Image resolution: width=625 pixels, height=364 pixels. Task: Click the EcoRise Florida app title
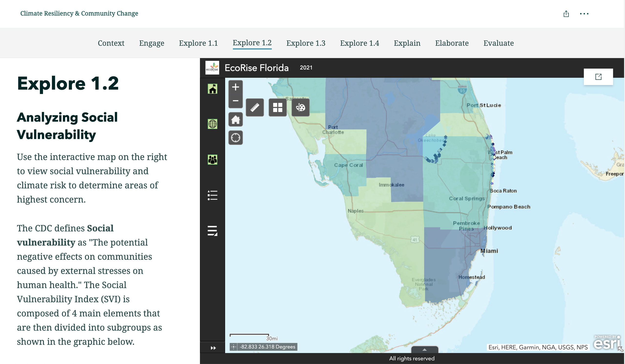pyautogui.click(x=257, y=68)
